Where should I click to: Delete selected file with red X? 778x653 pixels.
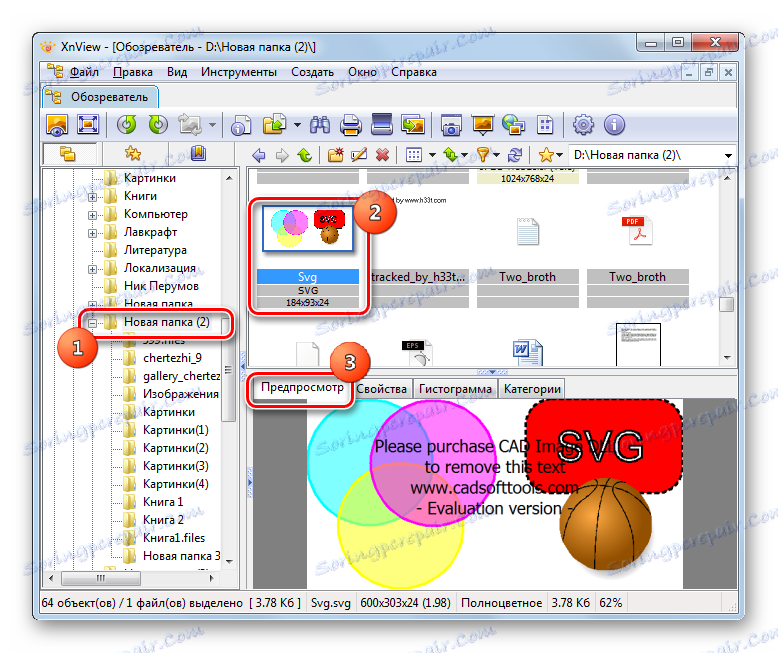coord(382,155)
